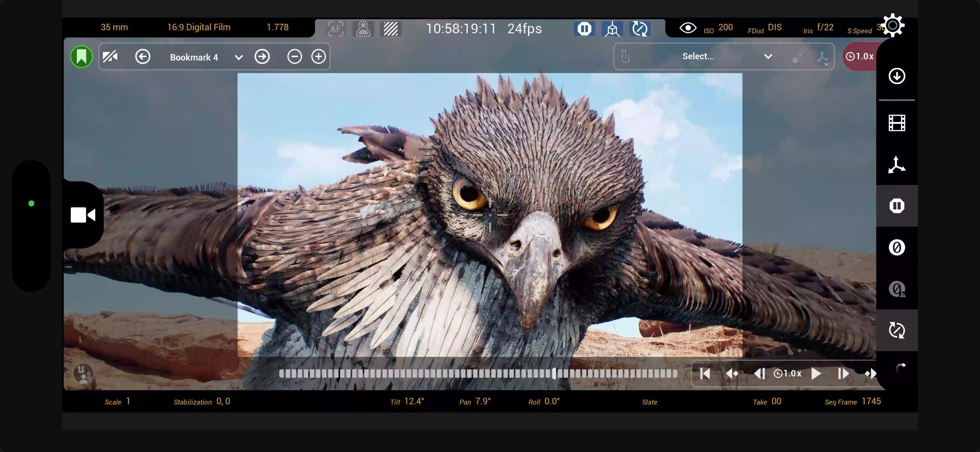Edit the Iris f/22 value
The width and height of the screenshot is (980, 452).
[818, 28]
